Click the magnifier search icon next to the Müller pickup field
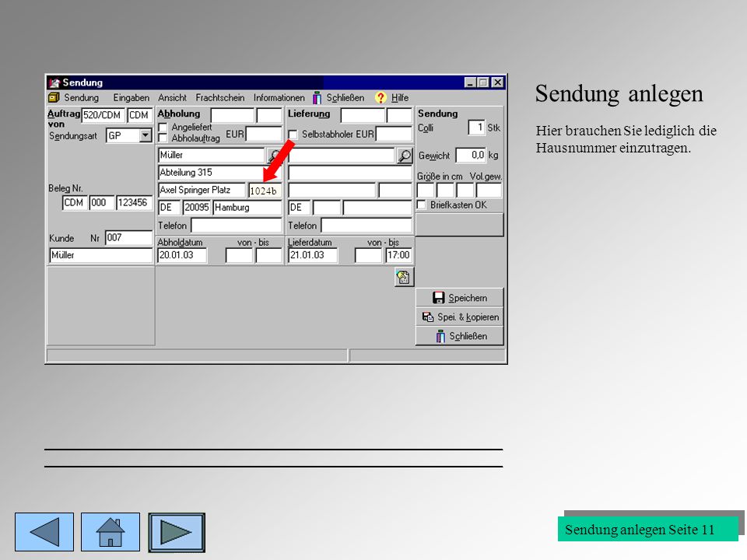Image resolution: width=747 pixels, height=560 pixels. (274, 156)
